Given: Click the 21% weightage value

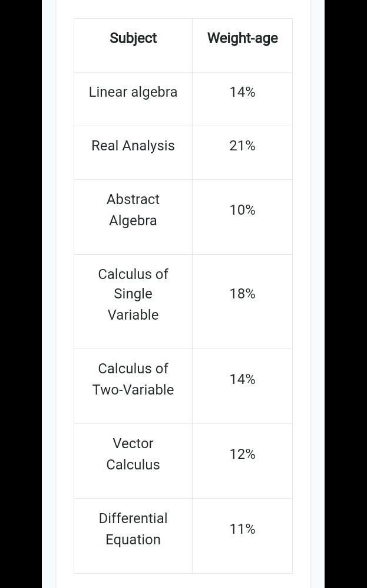Looking at the screenshot, I should 242,146.
